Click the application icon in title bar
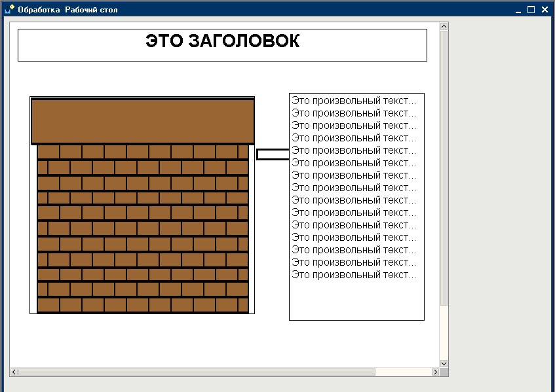Screen dimensions: 555x392 pyautogui.click(x=9, y=9)
